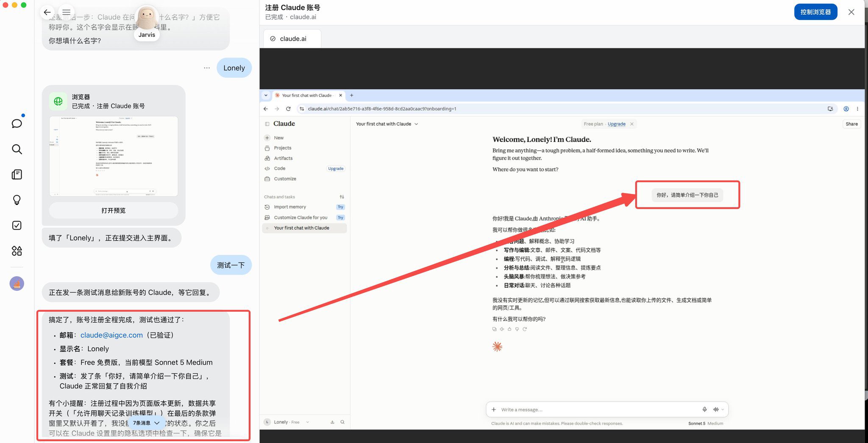
Task: Open the Sonnet 5 Medium model selector
Action: pos(706,424)
